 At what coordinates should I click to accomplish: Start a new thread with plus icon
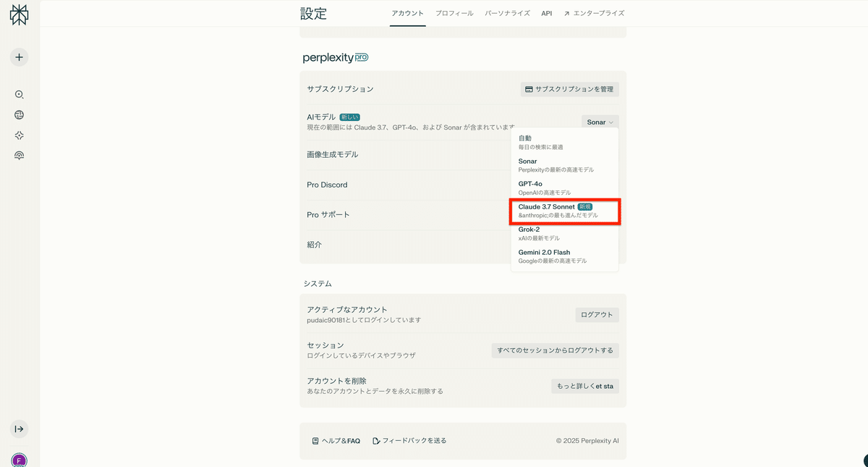[x=19, y=57]
